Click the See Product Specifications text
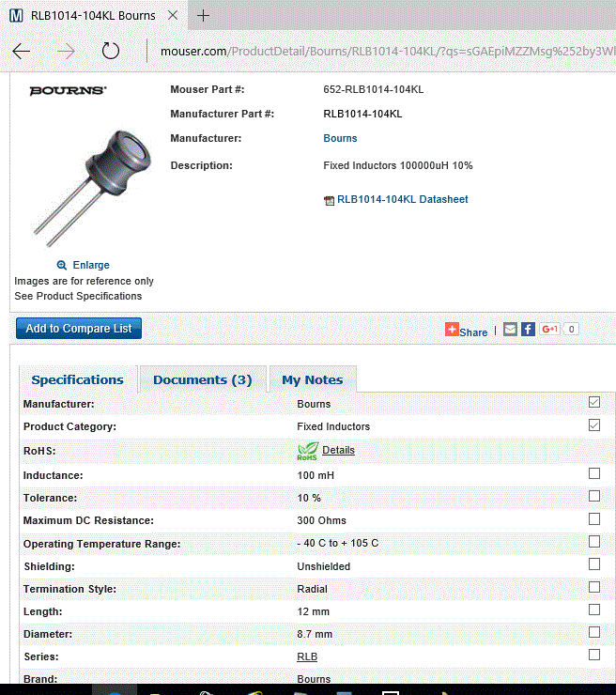This screenshot has height=695, width=616. pyautogui.click(x=78, y=296)
